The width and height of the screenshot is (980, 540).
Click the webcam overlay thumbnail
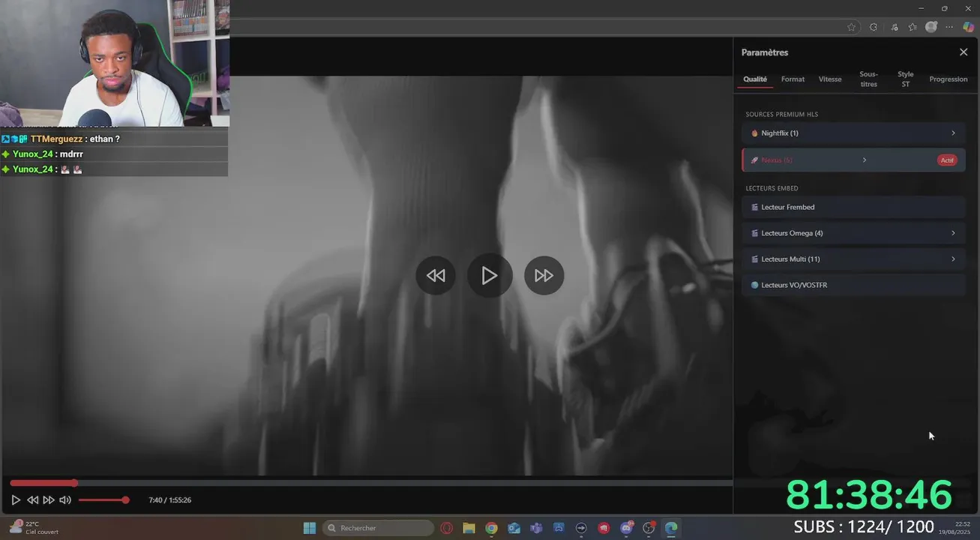[115, 63]
